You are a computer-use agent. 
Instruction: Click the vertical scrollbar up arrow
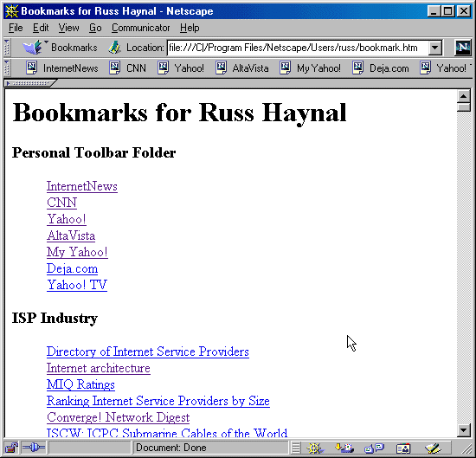tap(464, 97)
